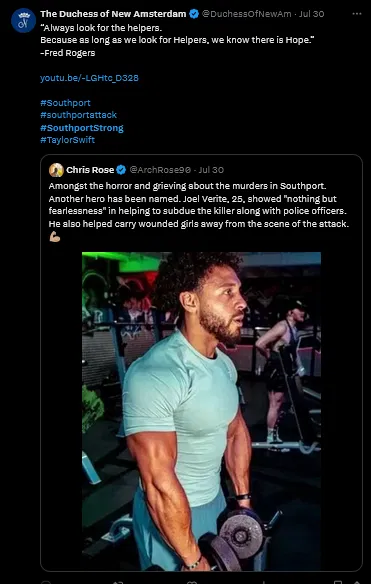Open The Duchess of New Amsterdam profile name

click(x=113, y=14)
